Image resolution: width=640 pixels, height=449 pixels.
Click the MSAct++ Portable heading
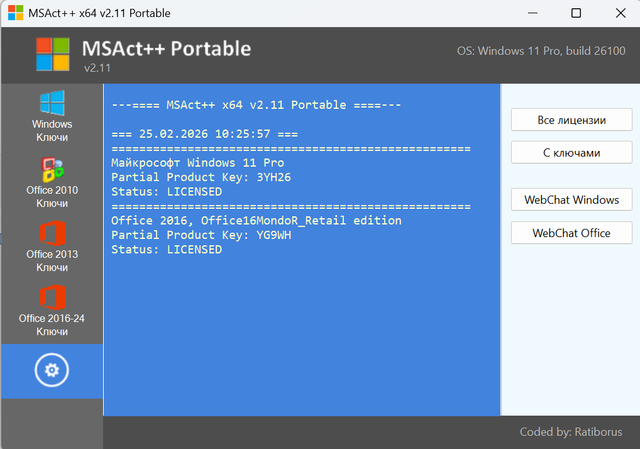click(x=166, y=49)
